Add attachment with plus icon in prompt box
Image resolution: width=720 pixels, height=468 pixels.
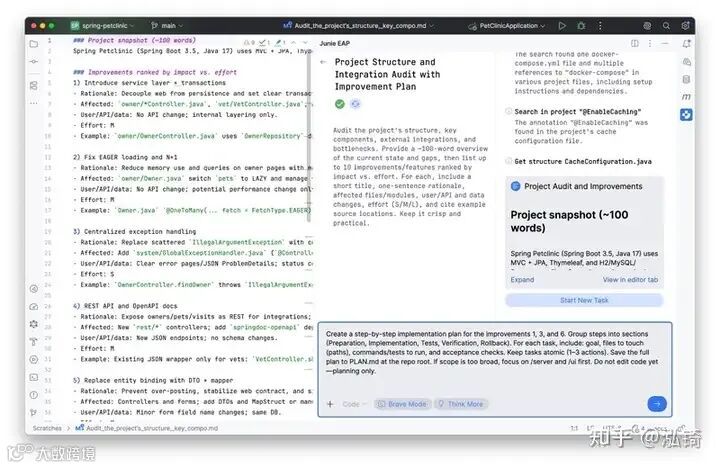click(330, 404)
